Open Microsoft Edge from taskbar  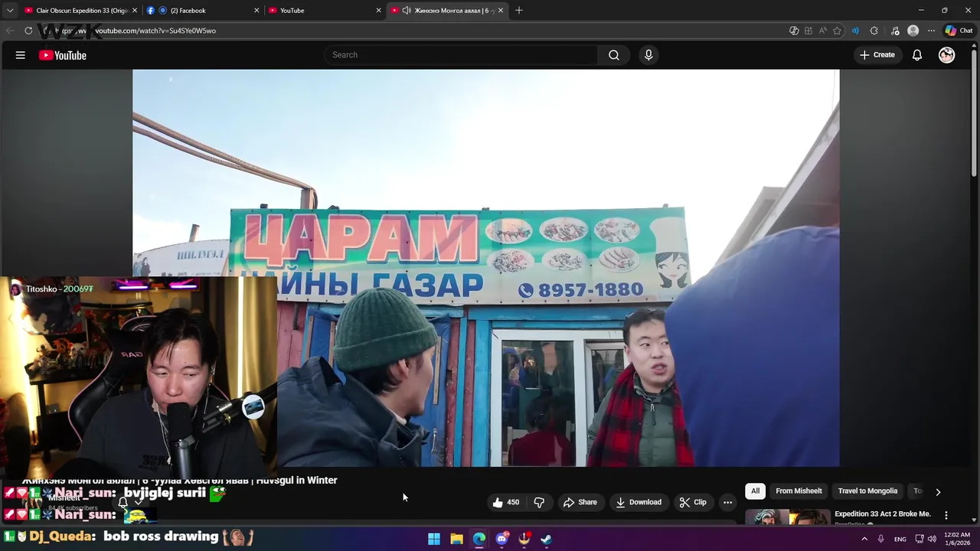tap(479, 539)
